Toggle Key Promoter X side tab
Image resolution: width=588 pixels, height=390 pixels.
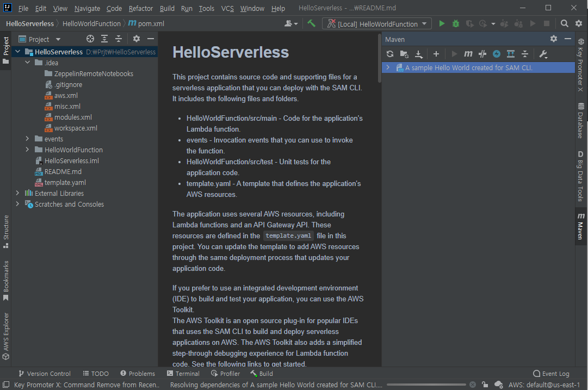(x=580, y=65)
